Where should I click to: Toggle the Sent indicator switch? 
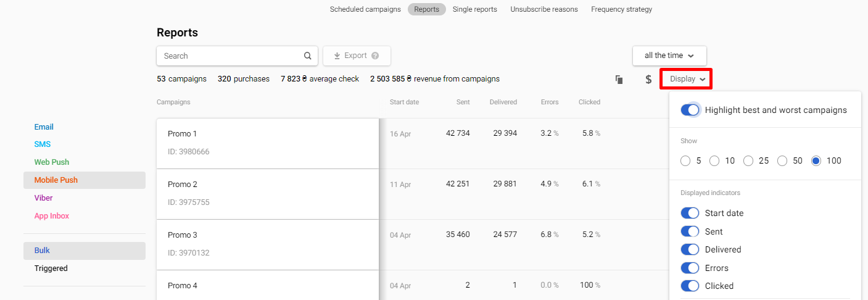[690, 231]
